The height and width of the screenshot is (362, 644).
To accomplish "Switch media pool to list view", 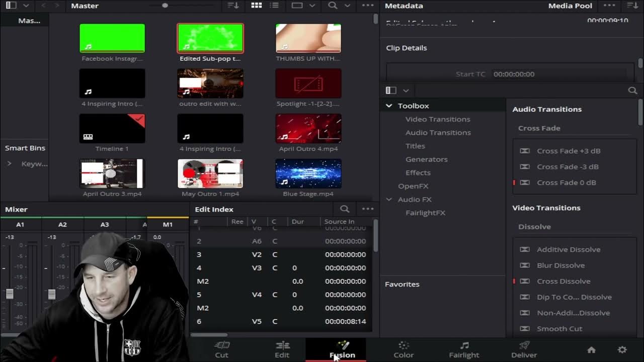I will tap(274, 6).
